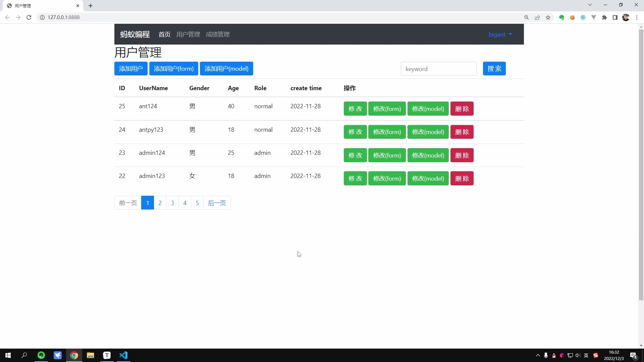Open the Chrome profile avatar
Viewport: 644px width, 362px height.
pos(626,17)
